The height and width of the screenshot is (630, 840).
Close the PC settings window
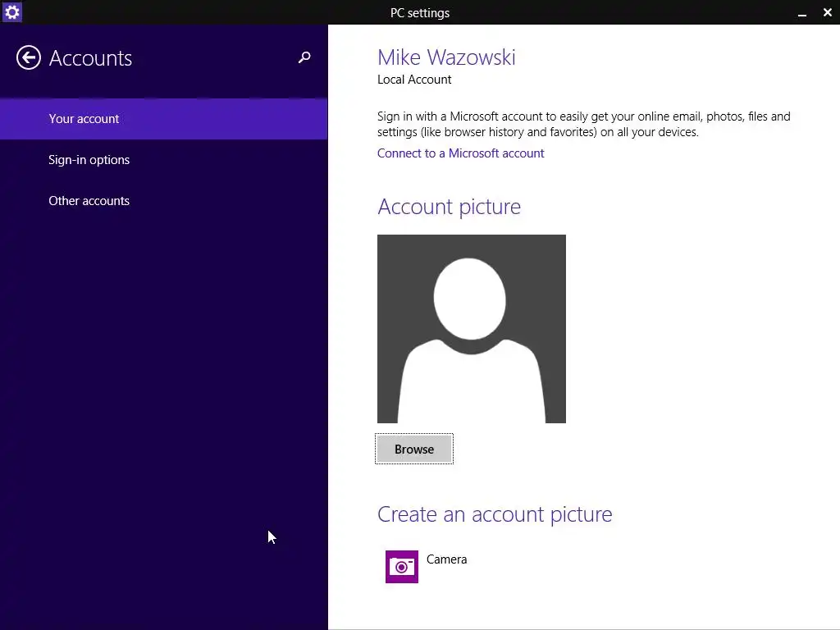click(x=827, y=12)
